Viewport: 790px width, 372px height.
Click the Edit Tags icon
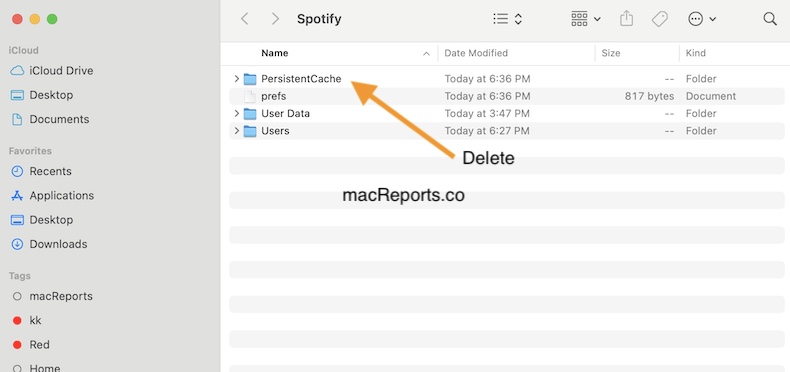pyautogui.click(x=659, y=19)
